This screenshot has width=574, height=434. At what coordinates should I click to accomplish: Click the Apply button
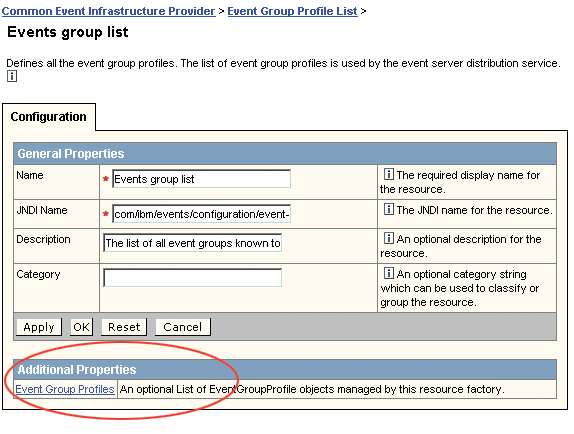[x=39, y=327]
